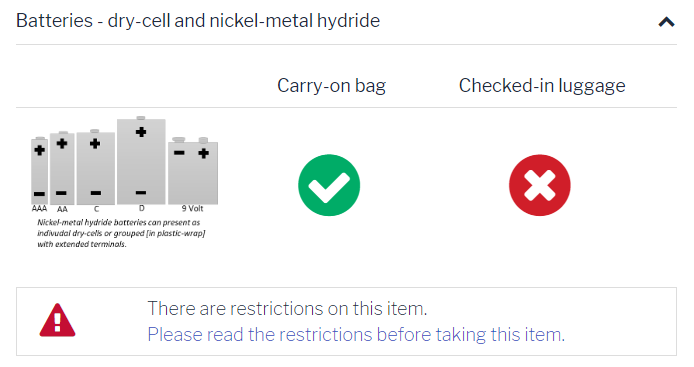Select the AA battery image

click(62, 168)
